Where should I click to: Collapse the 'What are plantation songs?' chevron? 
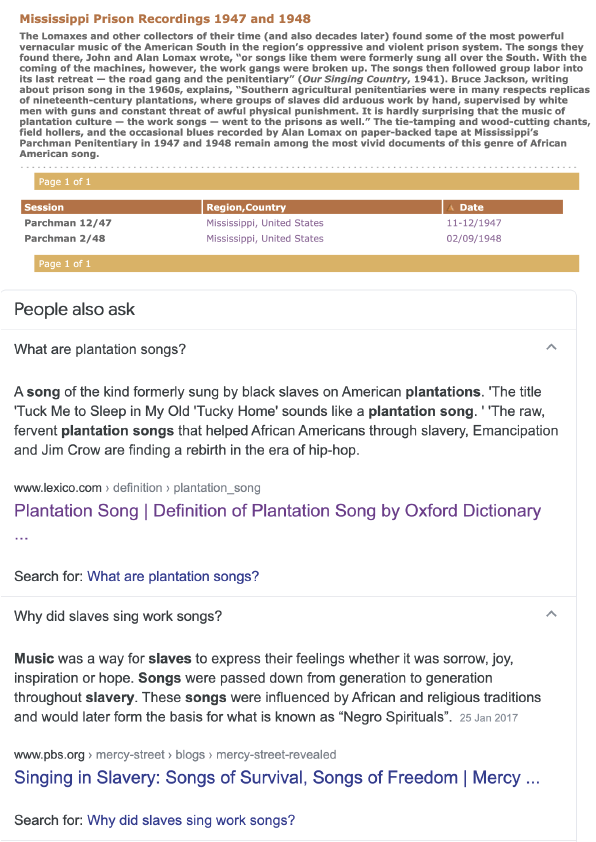tap(551, 347)
